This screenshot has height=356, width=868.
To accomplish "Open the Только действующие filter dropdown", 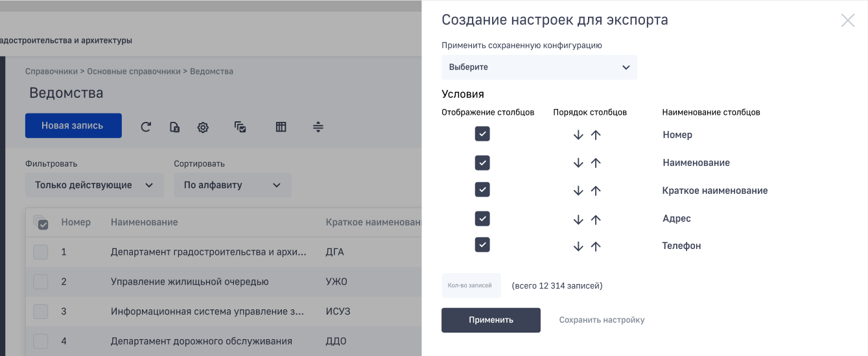I will tap(95, 185).
